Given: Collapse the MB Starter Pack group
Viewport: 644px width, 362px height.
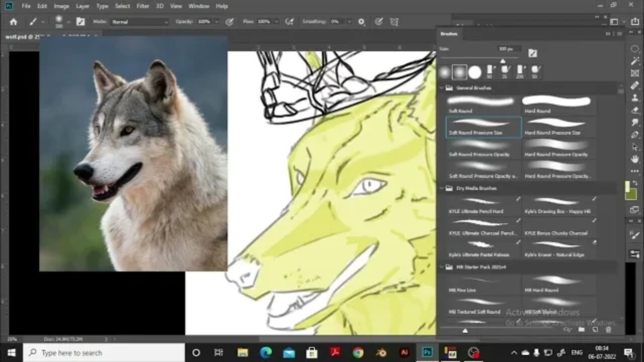Looking at the screenshot, I should [442, 267].
